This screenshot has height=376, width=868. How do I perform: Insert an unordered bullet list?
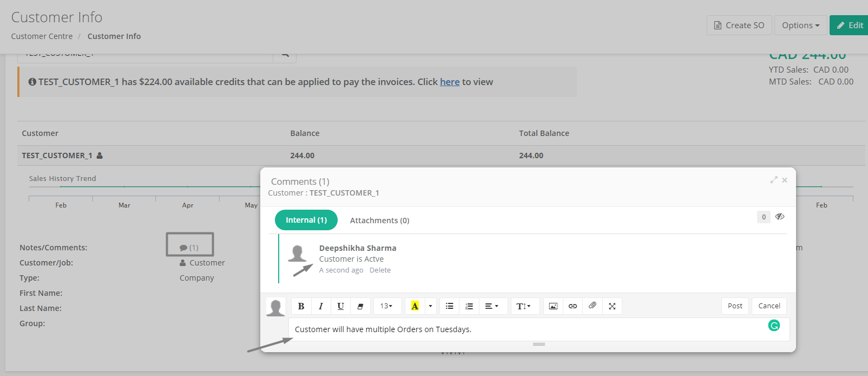click(449, 306)
